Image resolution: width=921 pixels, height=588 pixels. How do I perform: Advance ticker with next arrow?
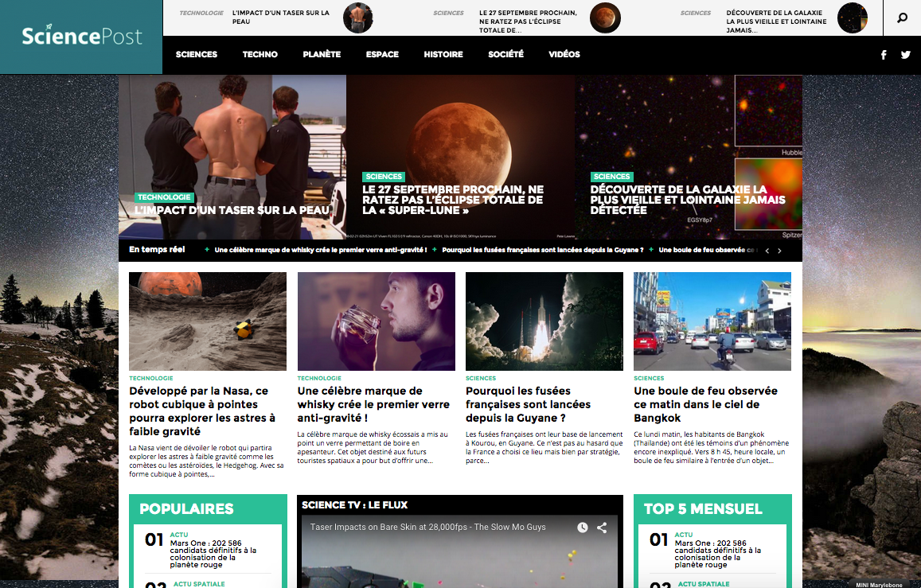click(779, 251)
